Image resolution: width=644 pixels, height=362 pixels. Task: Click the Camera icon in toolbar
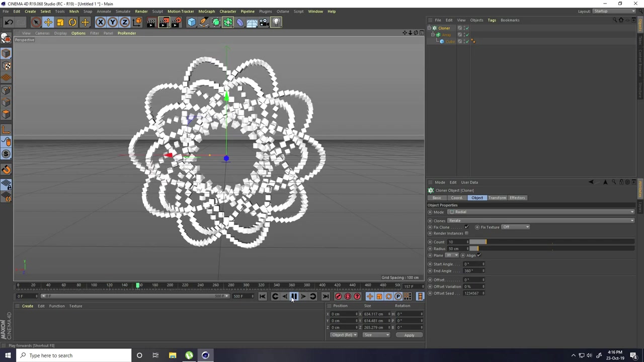pos(264,22)
